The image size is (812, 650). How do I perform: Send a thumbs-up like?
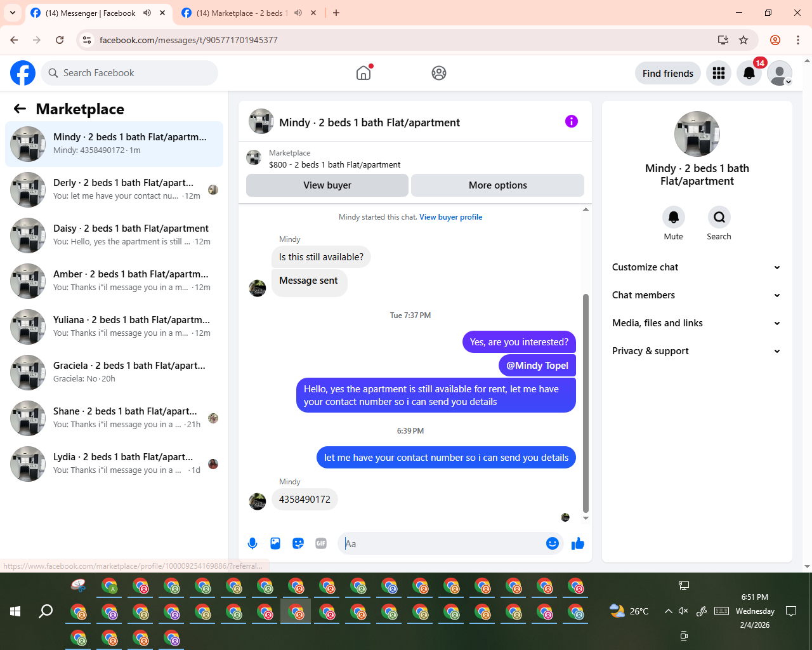point(578,543)
